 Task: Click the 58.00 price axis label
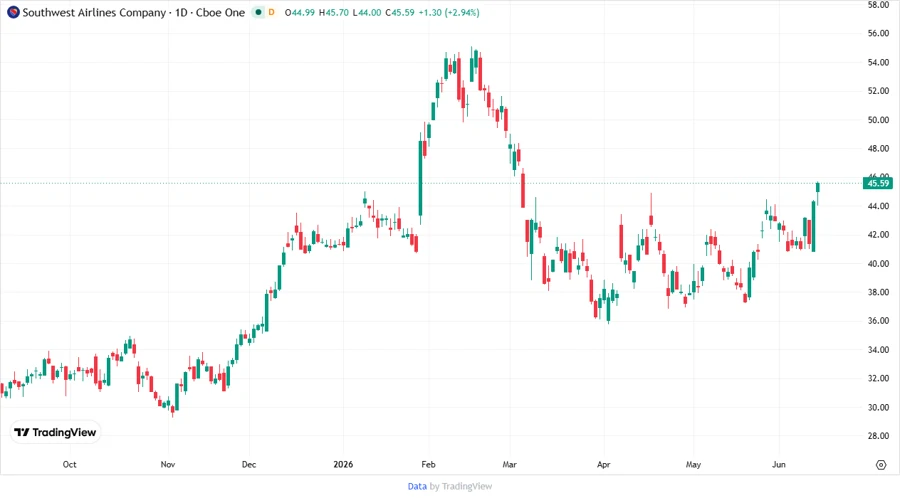click(878, 5)
